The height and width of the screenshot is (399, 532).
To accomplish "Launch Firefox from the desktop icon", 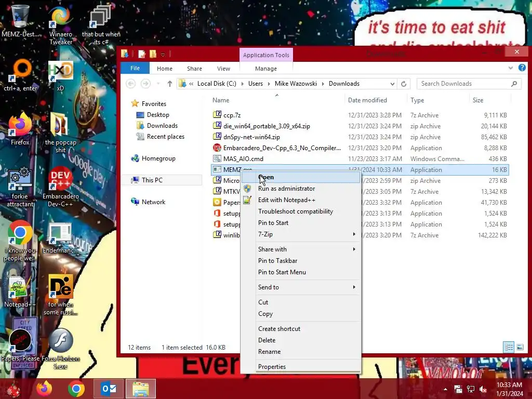I will coord(20,129).
